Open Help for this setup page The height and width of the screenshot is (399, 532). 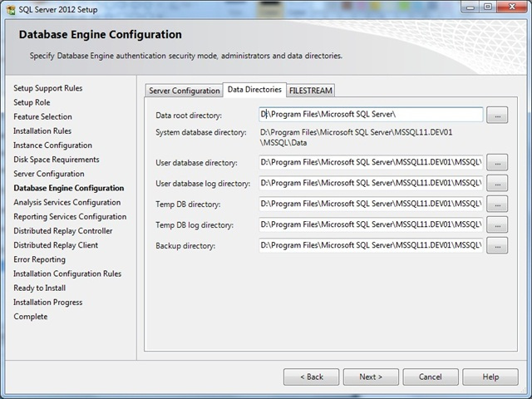(490, 377)
